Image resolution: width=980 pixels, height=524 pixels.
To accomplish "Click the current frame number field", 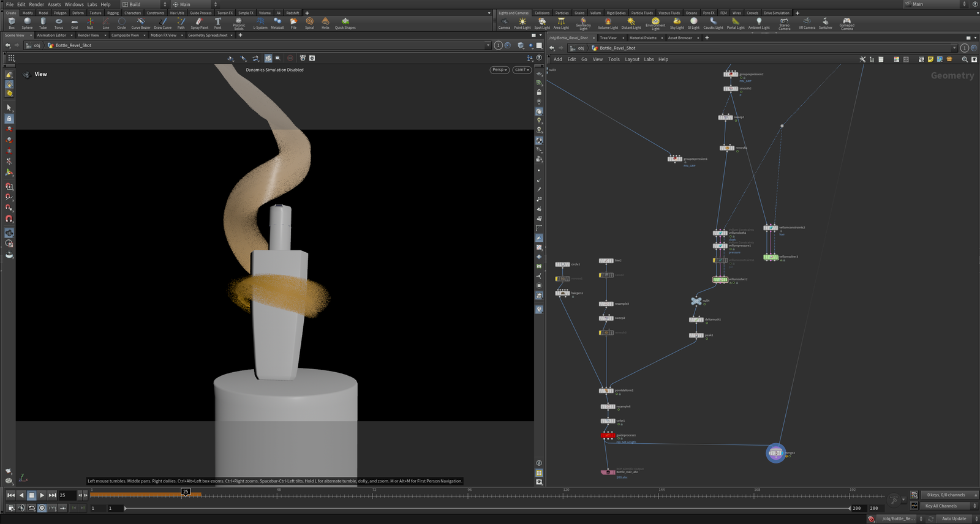I will [67, 495].
